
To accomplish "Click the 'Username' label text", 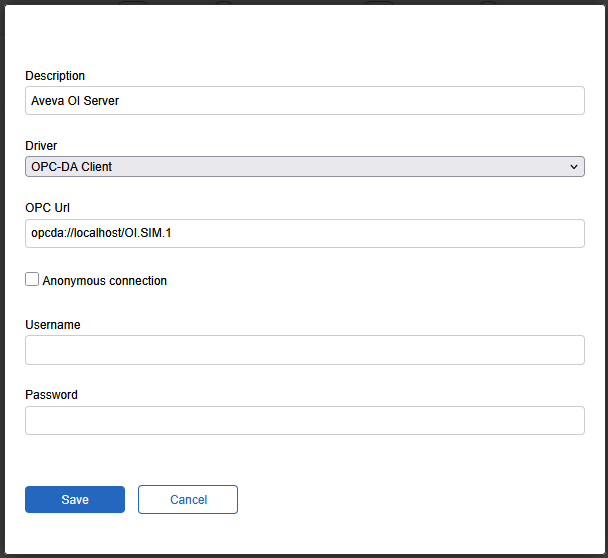I will point(53,325).
